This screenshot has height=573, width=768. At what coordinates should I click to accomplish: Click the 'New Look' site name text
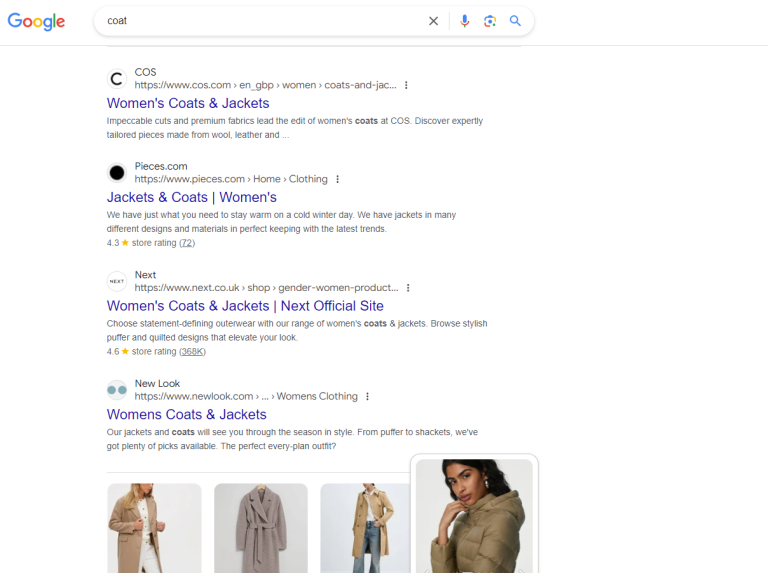[x=157, y=383]
